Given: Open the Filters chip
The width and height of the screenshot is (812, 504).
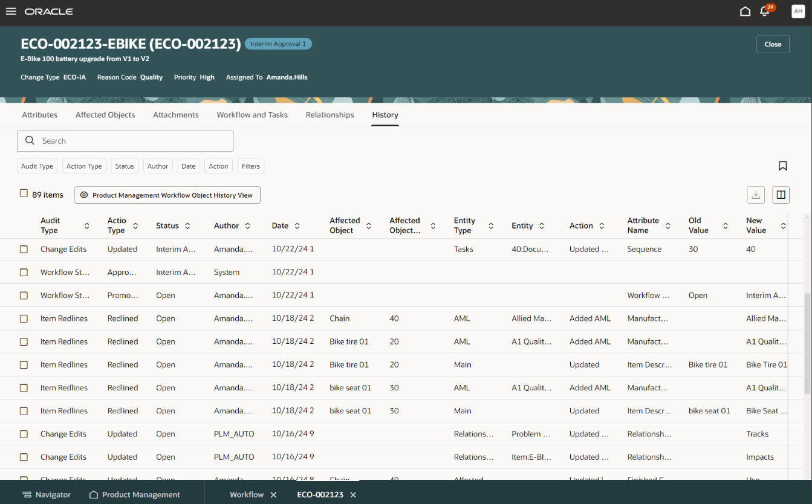Looking at the screenshot, I should [251, 166].
